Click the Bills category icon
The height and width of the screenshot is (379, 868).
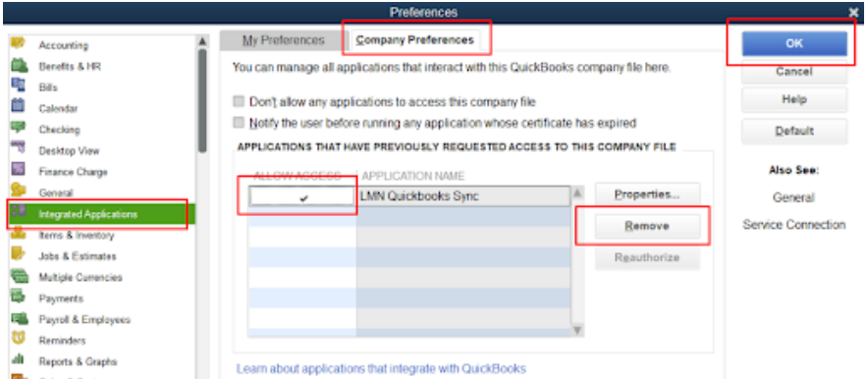point(19,85)
